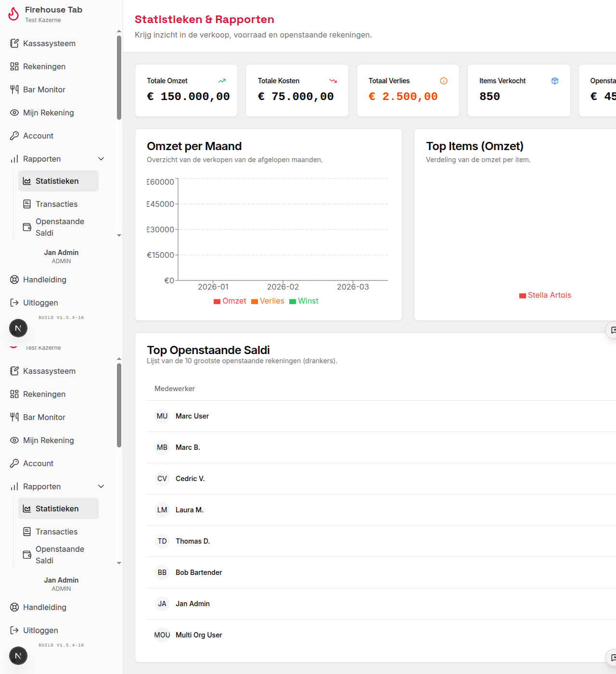Click Top Openstaande Saldi heading
This screenshot has height=674, width=616.
208,350
